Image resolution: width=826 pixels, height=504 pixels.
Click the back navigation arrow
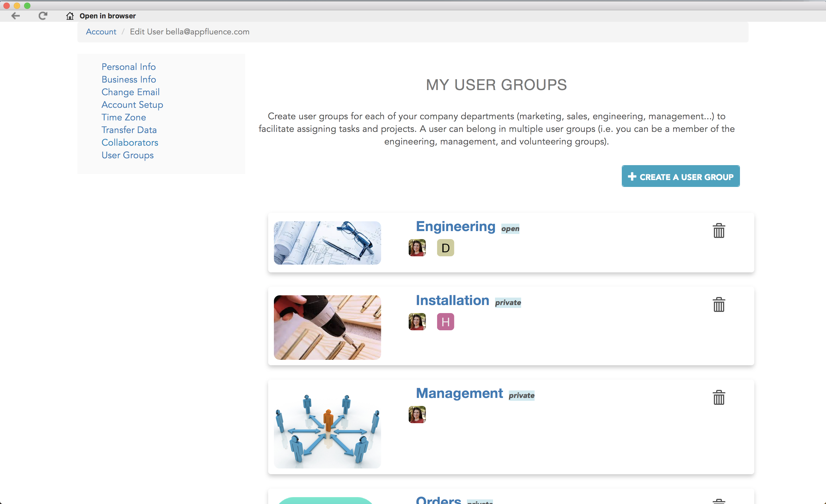pos(15,16)
